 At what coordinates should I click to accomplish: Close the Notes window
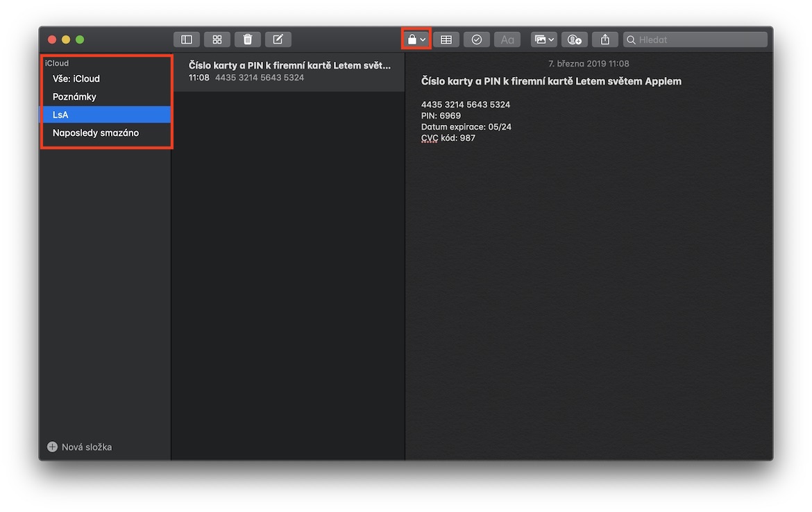click(x=52, y=40)
